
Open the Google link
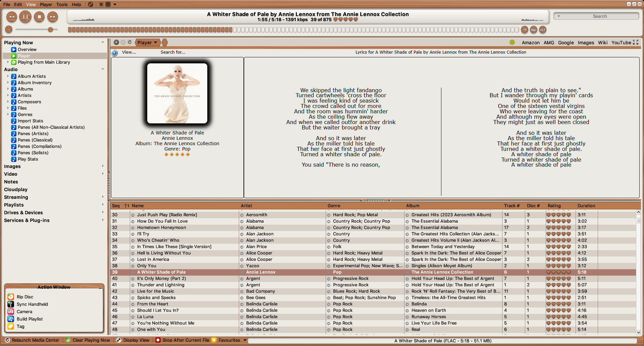coord(566,43)
